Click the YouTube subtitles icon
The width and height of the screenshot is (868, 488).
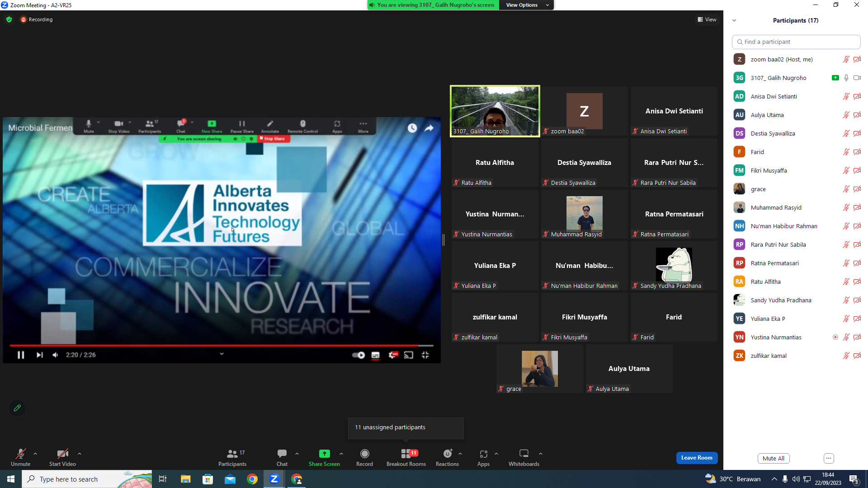[x=375, y=355]
